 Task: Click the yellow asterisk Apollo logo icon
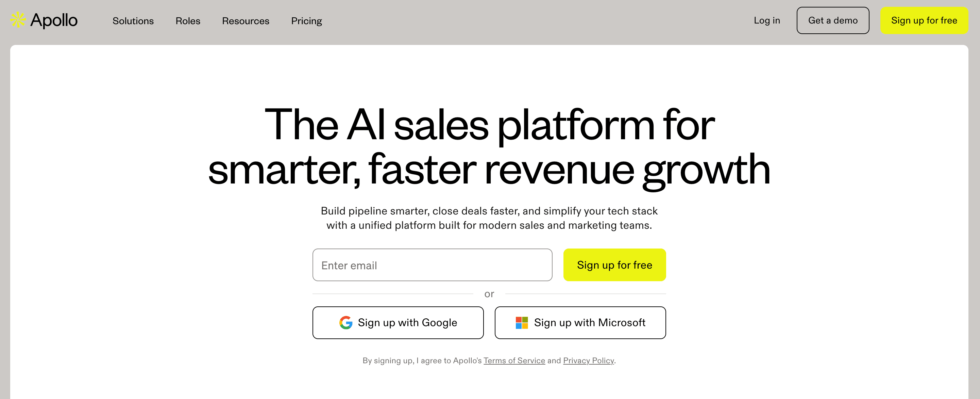click(x=18, y=20)
